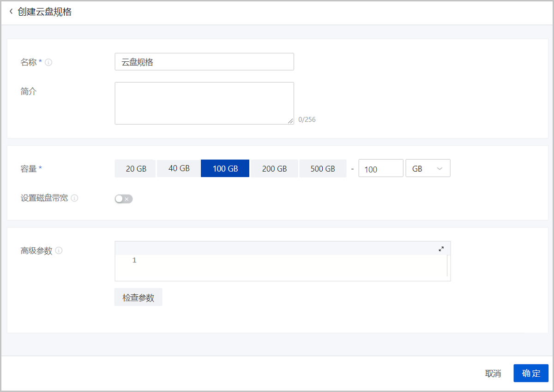
Task: Pick the 200 GB capacity option
Action: [274, 169]
